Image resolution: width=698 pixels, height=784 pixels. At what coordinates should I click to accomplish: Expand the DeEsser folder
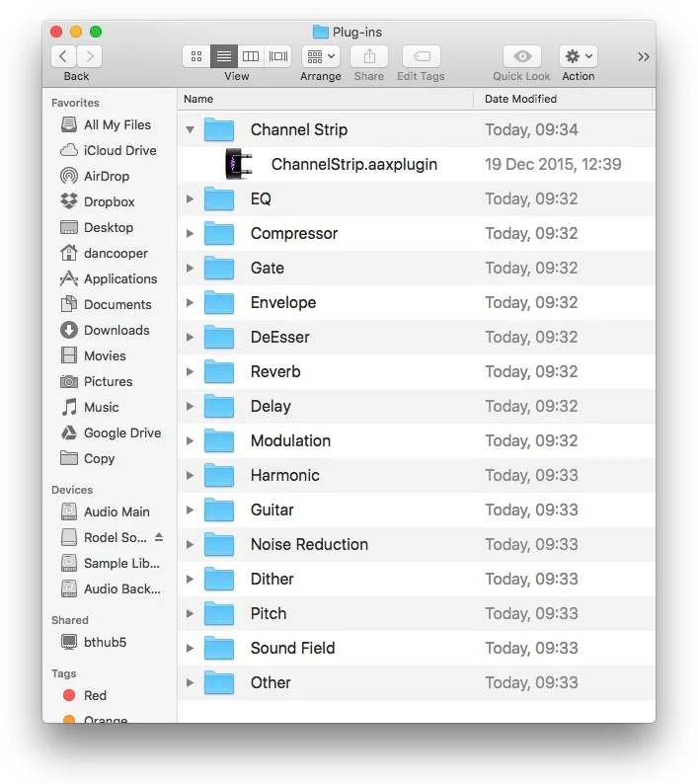(190, 337)
